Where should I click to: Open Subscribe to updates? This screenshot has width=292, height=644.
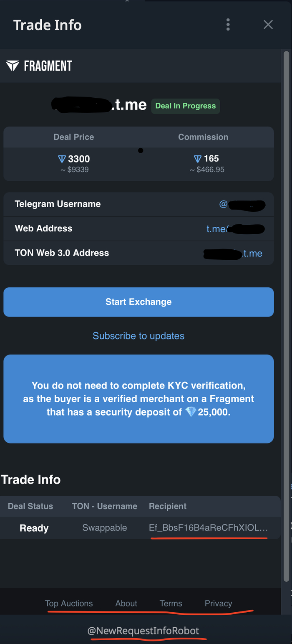(138, 335)
